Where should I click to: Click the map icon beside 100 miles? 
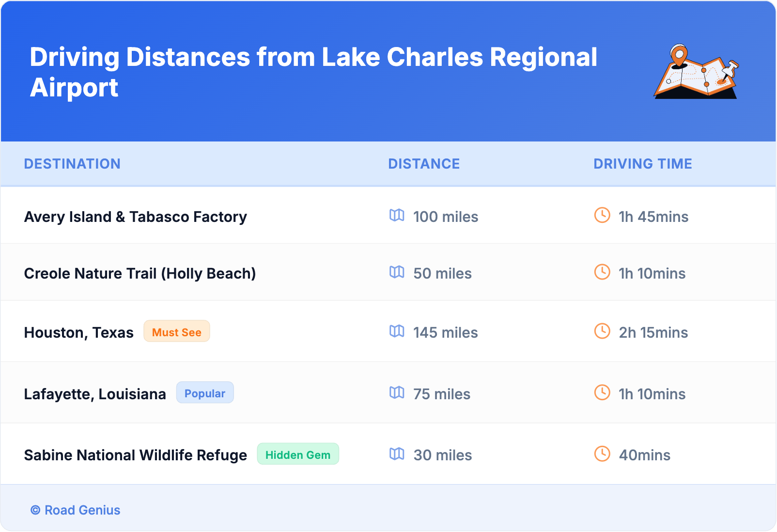[x=397, y=215]
